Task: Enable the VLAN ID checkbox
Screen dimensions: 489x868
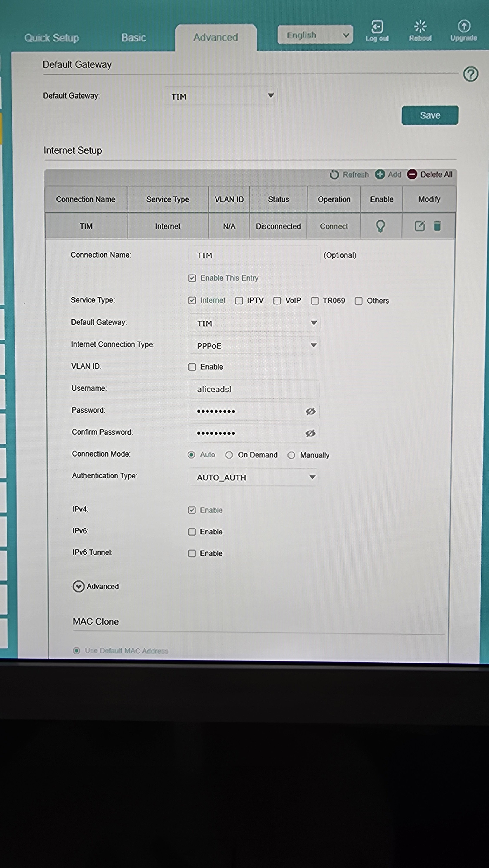Action: tap(192, 367)
